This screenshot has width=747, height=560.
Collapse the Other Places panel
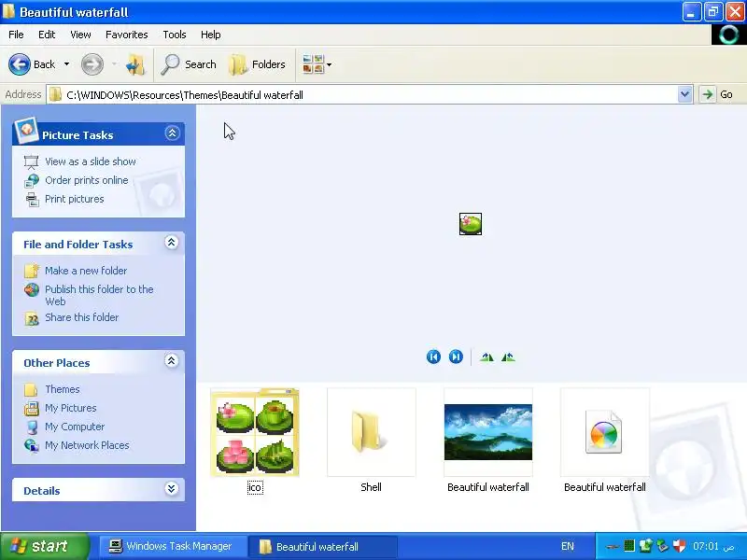tap(172, 361)
